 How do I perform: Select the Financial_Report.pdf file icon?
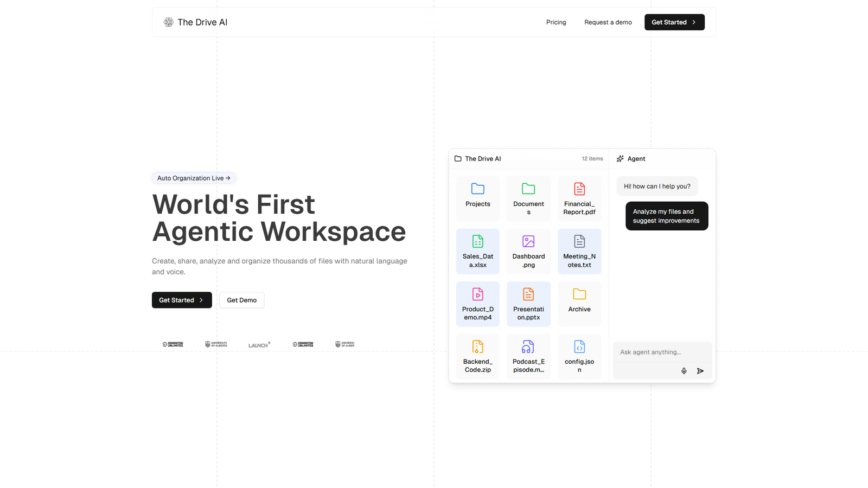[579, 189]
